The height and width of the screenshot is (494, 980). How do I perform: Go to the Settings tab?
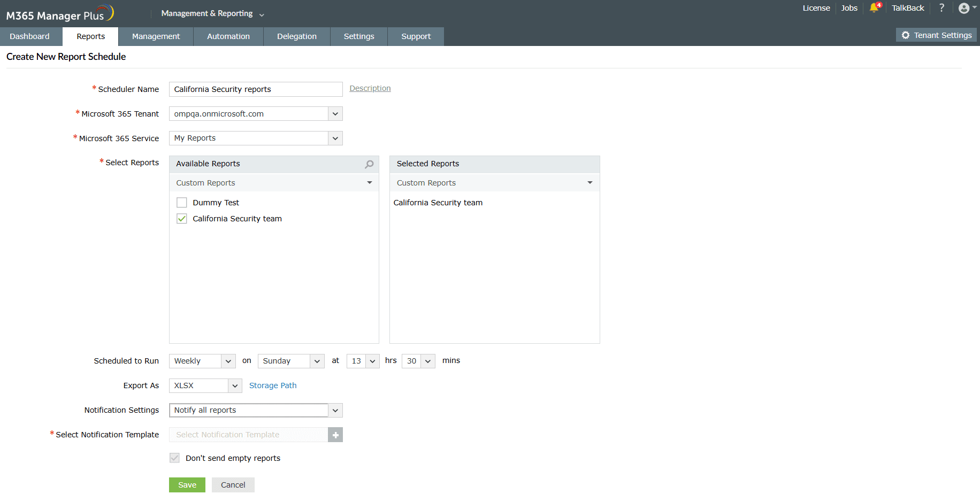point(359,36)
